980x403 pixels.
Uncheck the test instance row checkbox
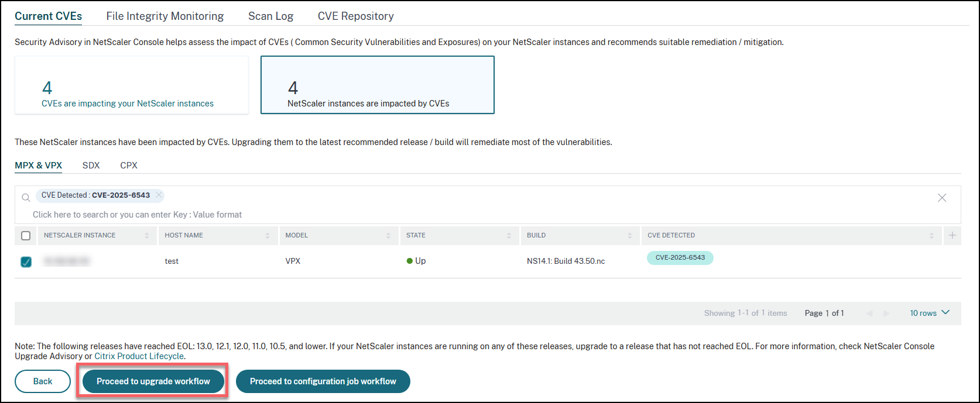[26, 261]
